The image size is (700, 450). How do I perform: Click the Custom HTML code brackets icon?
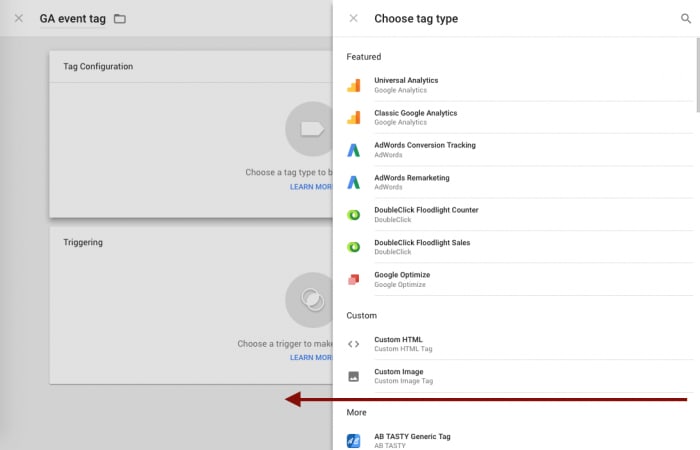[354, 344]
